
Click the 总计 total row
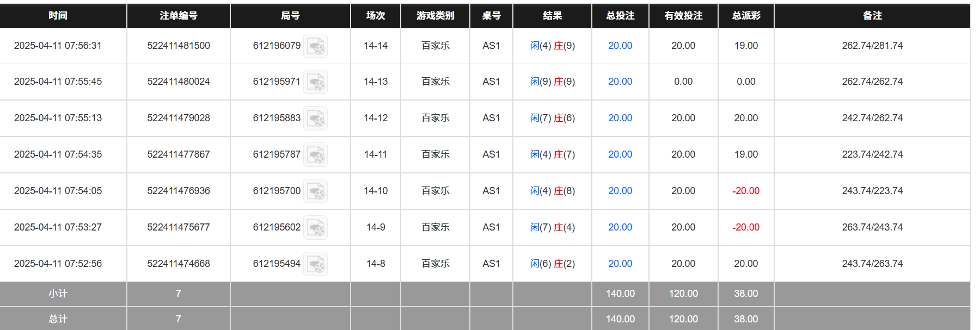click(x=59, y=319)
